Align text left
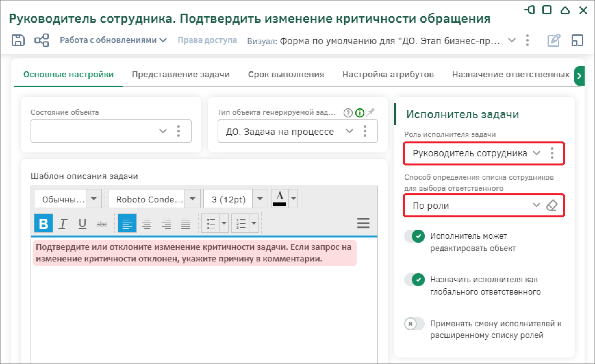The image size is (595, 364). pos(127,224)
